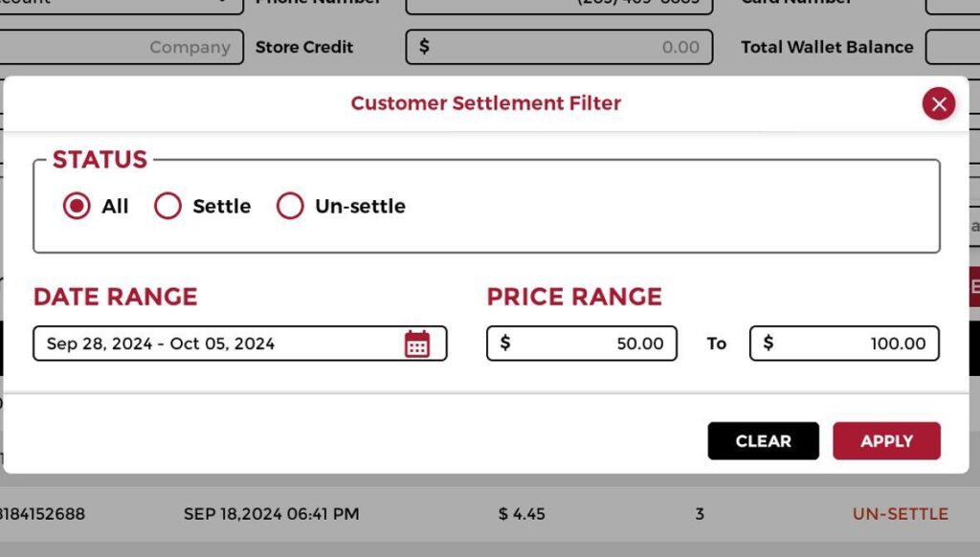Pick the "Un-settle" status radio button

(x=290, y=206)
